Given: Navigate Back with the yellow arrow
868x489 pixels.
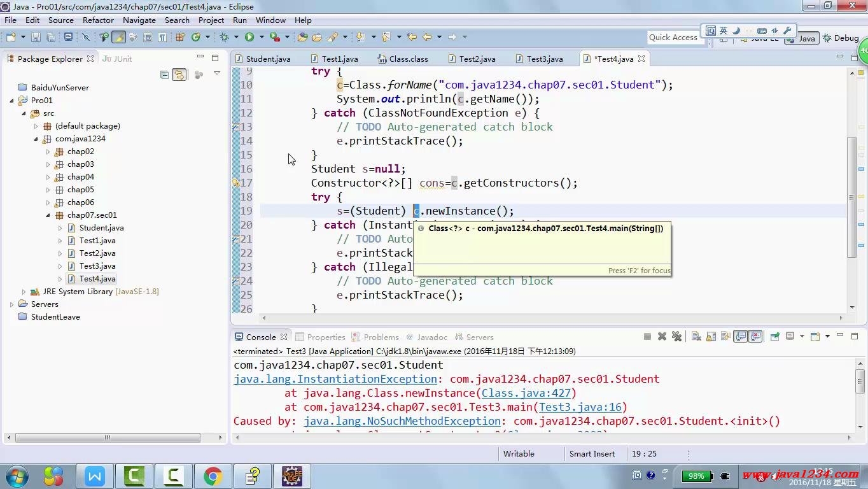Looking at the screenshot, I should (x=427, y=37).
